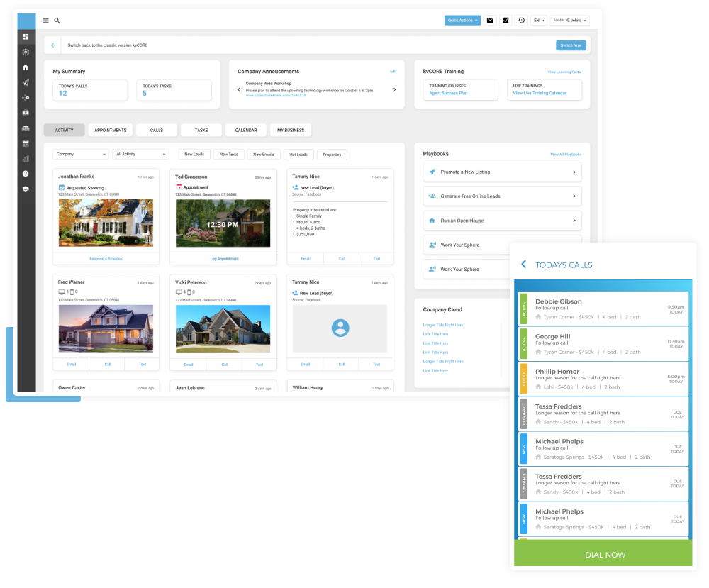Image resolution: width=709 pixels, height=588 pixels.
Task: Open Quick Actions dropdown
Action: coord(462,21)
